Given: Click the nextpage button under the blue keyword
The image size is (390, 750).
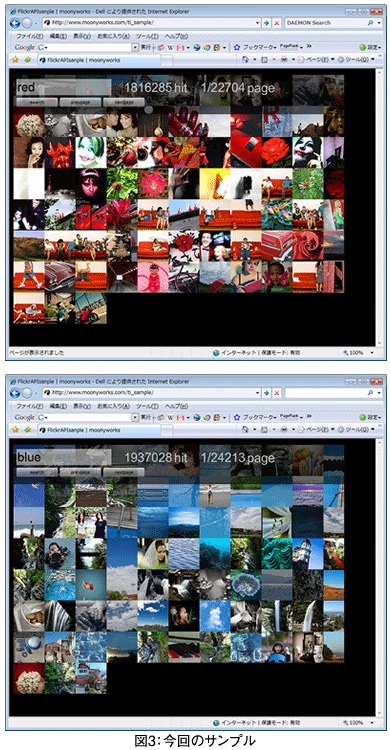Looking at the screenshot, I should [x=123, y=472].
